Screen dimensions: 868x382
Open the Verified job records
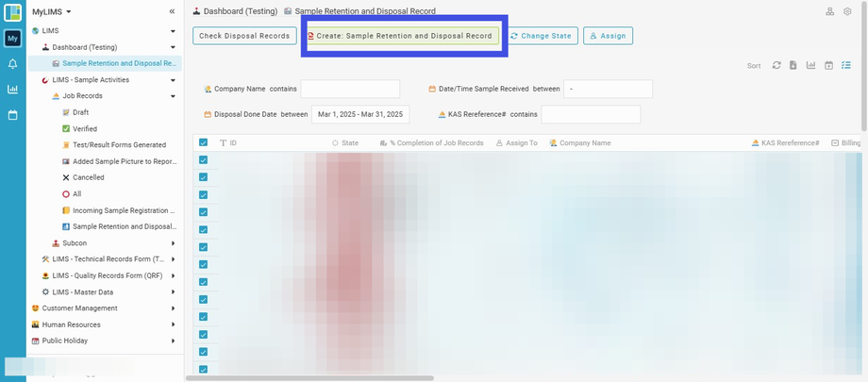tap(85, 129)
